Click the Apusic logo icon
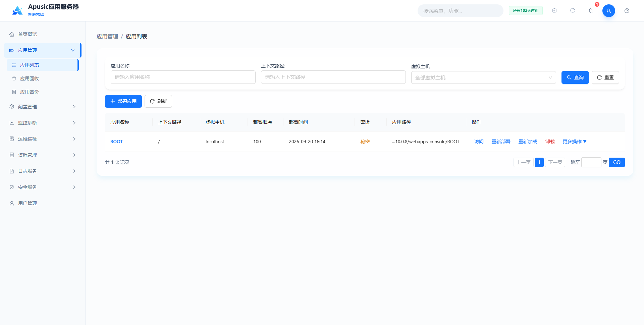Viewport: 644px width, 325px height. click(x=17, y=10)
